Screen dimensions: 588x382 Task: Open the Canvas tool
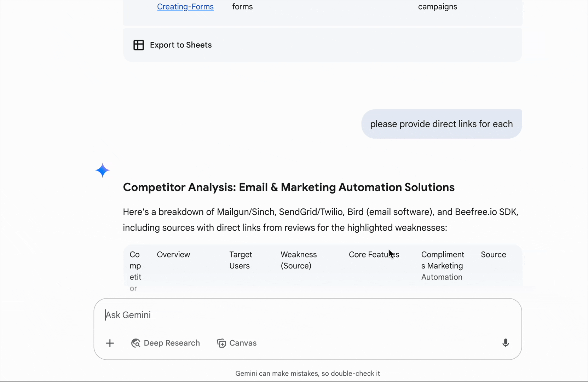click(237, 343)
